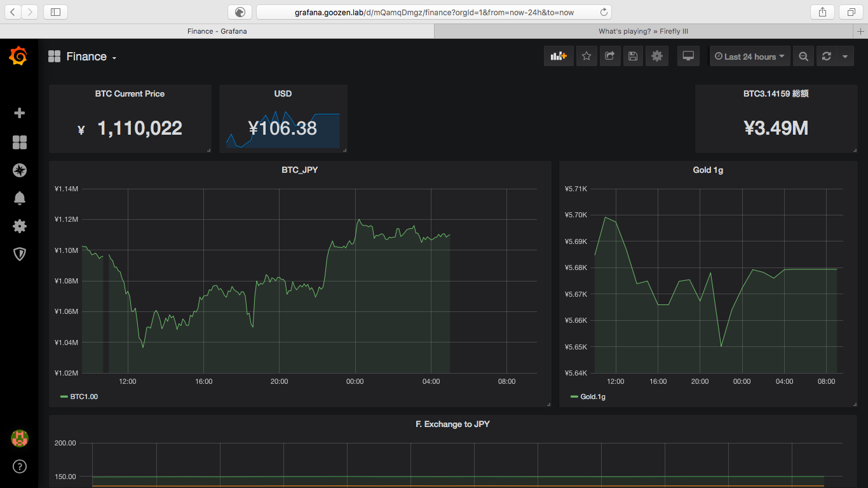Cycle view mode with monitor icon

(688, 56)
